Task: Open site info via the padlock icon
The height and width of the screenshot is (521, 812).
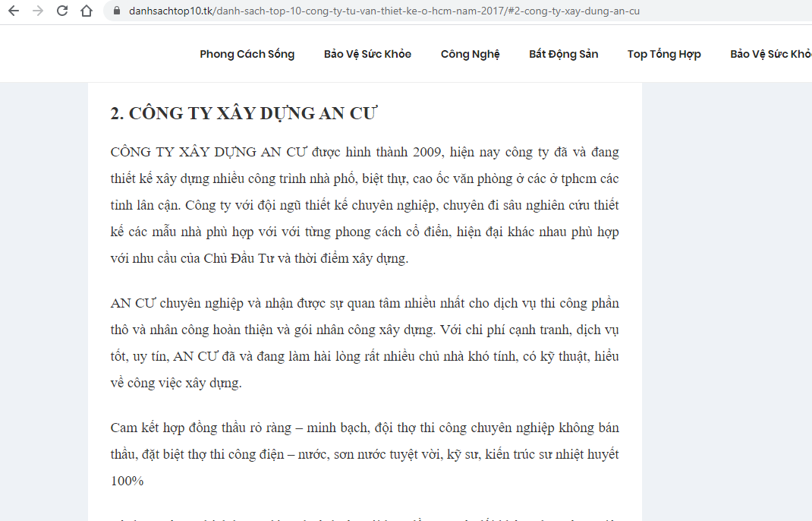Action: click(x=116, y=11)
